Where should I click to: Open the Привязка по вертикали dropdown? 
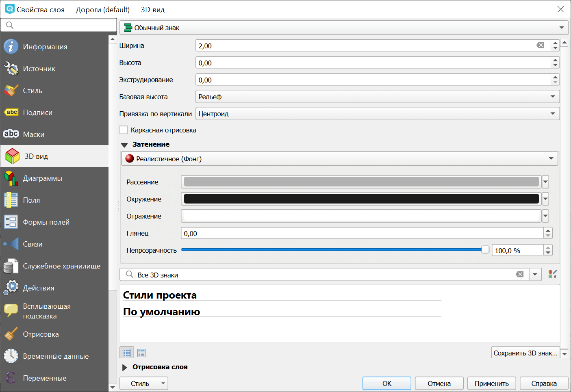pyautogui.click(x=377, y=114)
